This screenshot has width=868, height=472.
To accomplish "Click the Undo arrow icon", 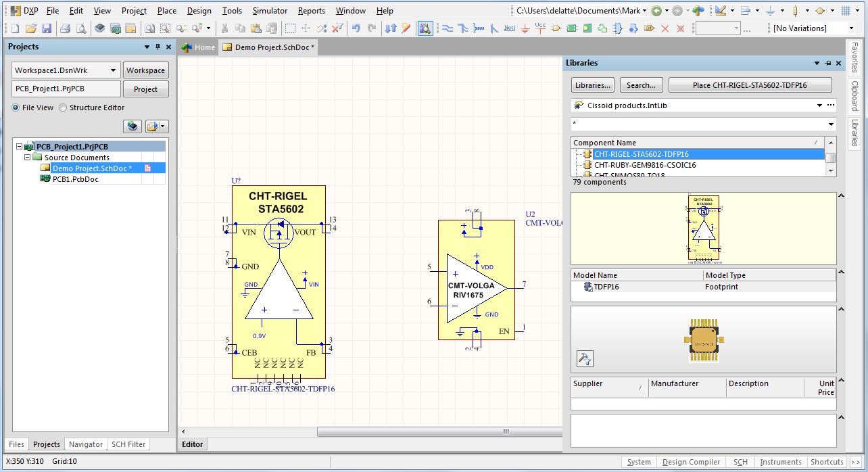I will click(356, 28).
